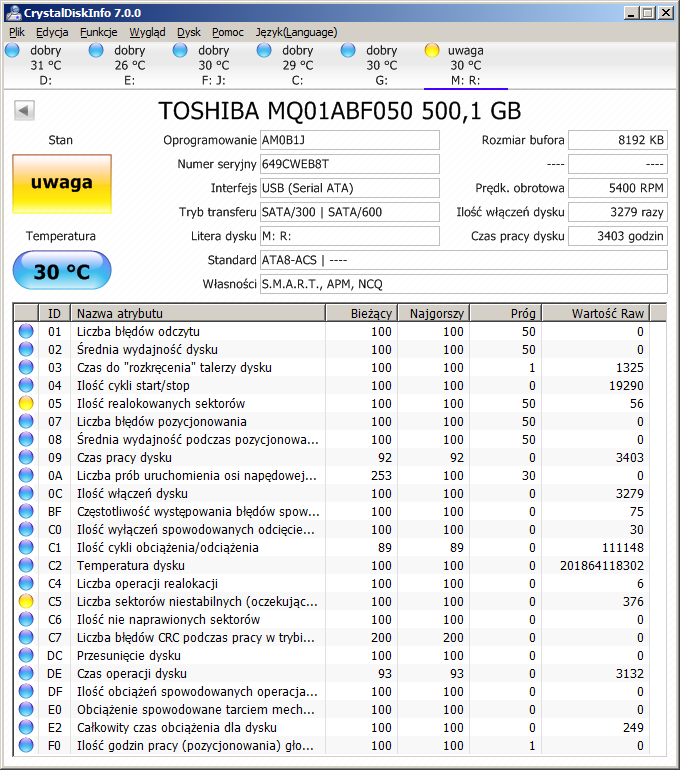Click status icon for attribute 0C

26,494
